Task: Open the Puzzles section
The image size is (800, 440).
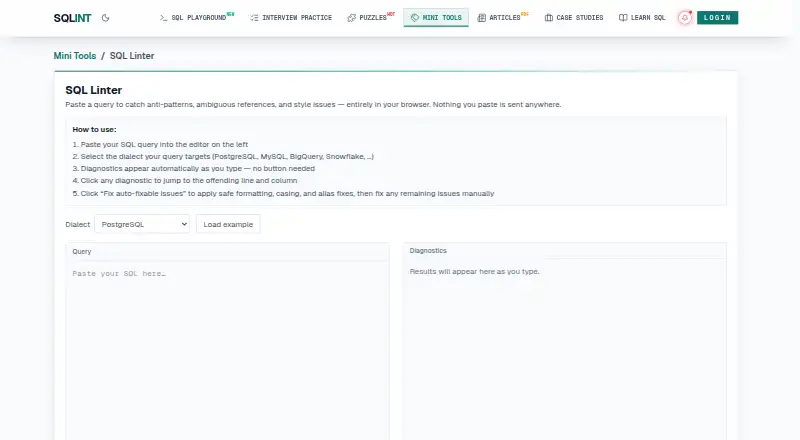Action: coord(371,18)
